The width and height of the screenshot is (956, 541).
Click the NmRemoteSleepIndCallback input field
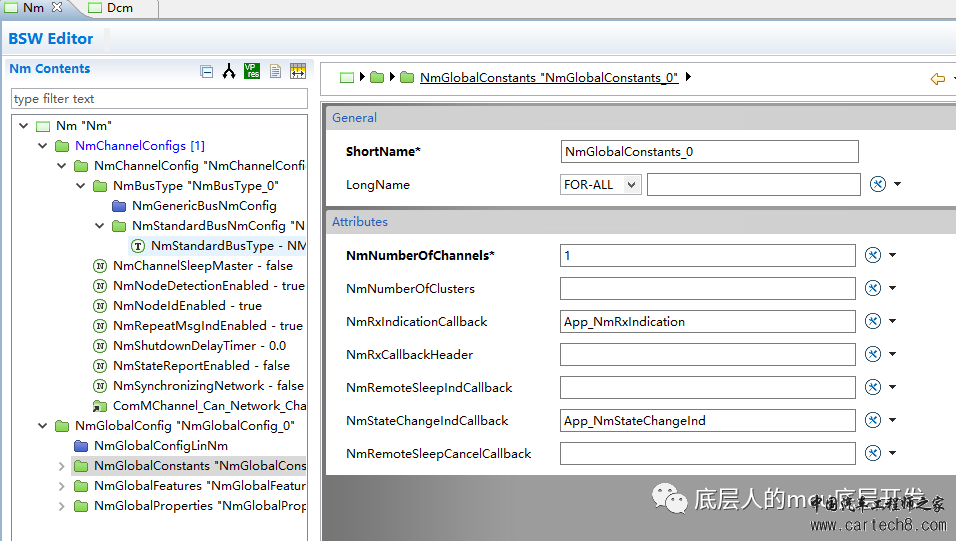707,387
